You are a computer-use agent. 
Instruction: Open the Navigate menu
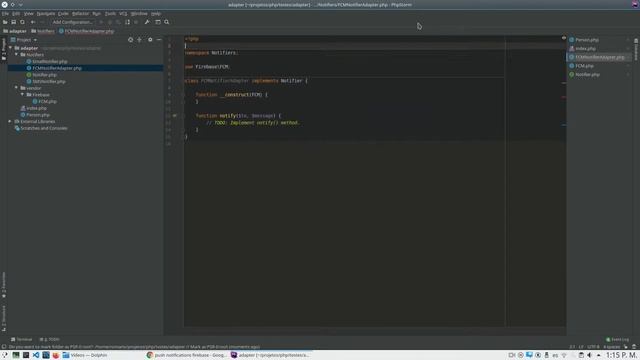click(46, 13)
